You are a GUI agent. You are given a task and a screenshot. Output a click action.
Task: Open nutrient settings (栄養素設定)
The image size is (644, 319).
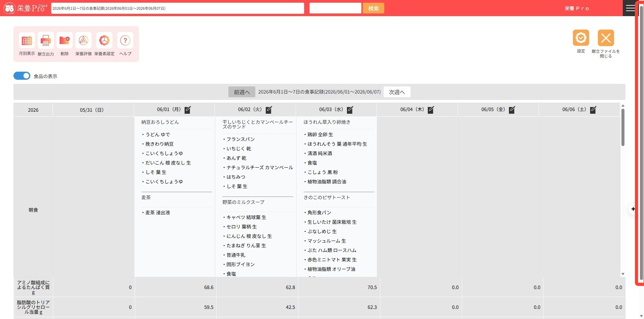point(104,40)
